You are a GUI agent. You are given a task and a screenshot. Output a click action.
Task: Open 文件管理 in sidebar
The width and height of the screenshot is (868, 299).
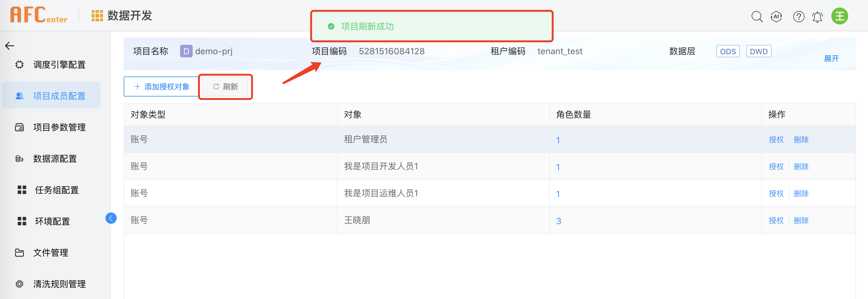point(51,253)
